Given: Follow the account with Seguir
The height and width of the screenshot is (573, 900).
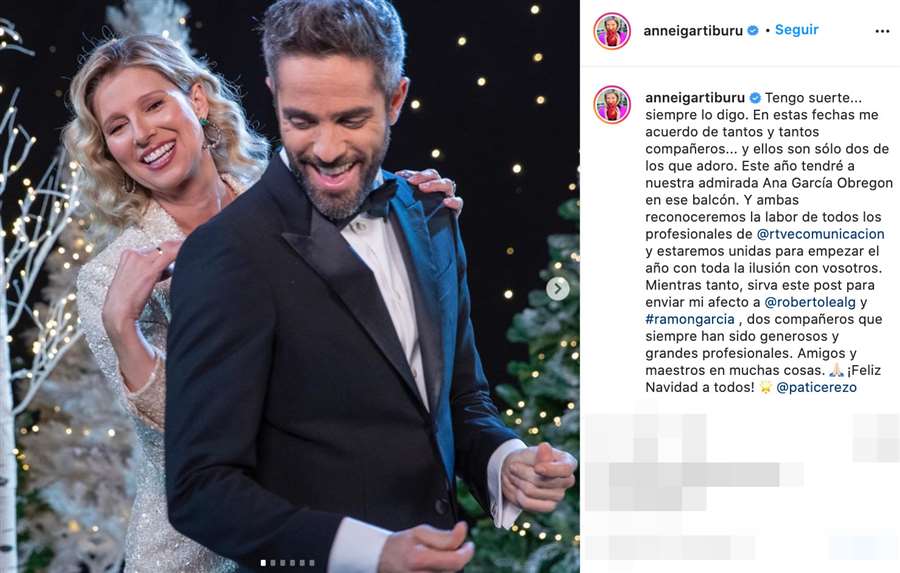Looking at the screenshot, I should point(797,30).
